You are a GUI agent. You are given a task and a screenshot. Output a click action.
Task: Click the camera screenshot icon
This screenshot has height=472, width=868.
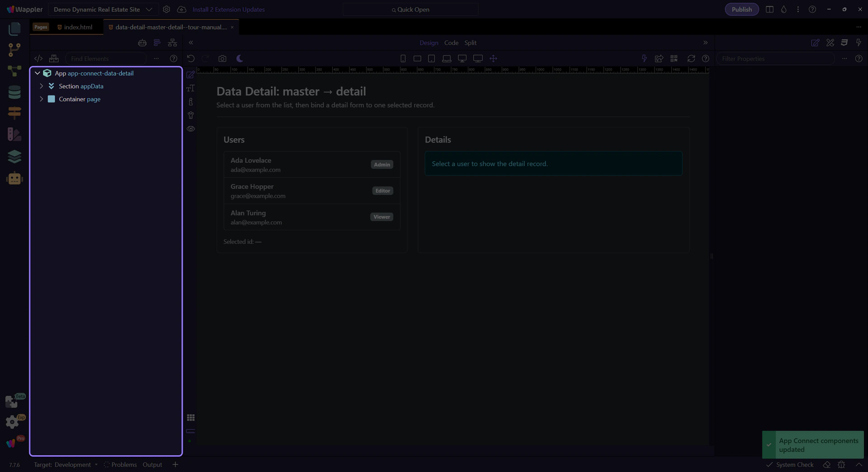click(x=222, y=59)
